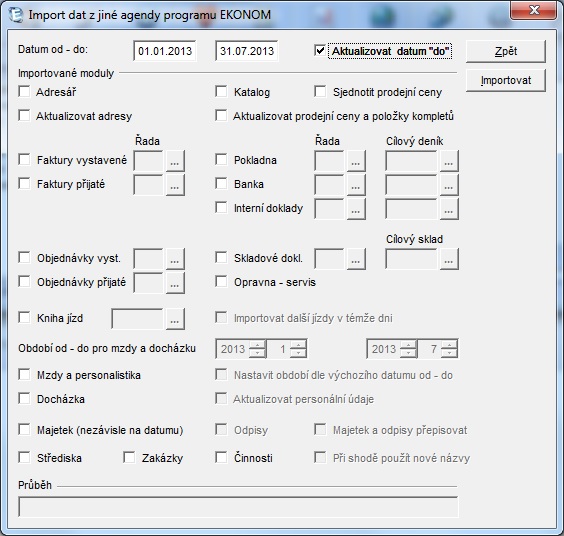
Task: Click the end month 7 spinner
Action: (438, 349)
